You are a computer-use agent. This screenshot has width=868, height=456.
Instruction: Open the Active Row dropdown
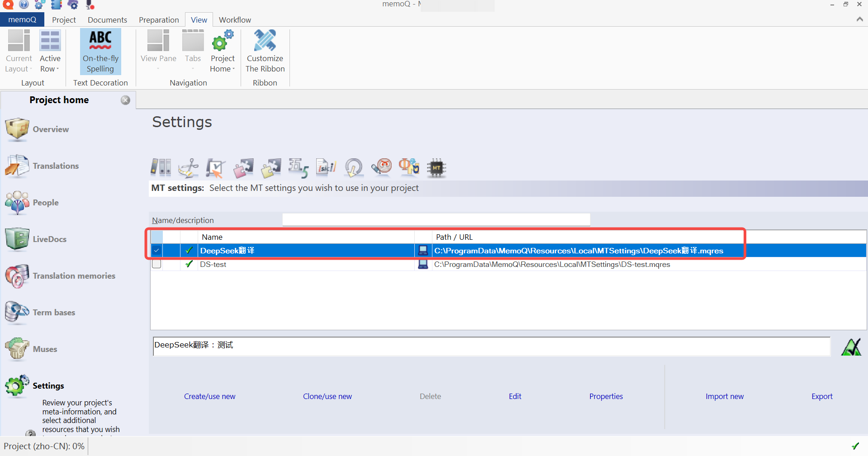click(50, 51)
